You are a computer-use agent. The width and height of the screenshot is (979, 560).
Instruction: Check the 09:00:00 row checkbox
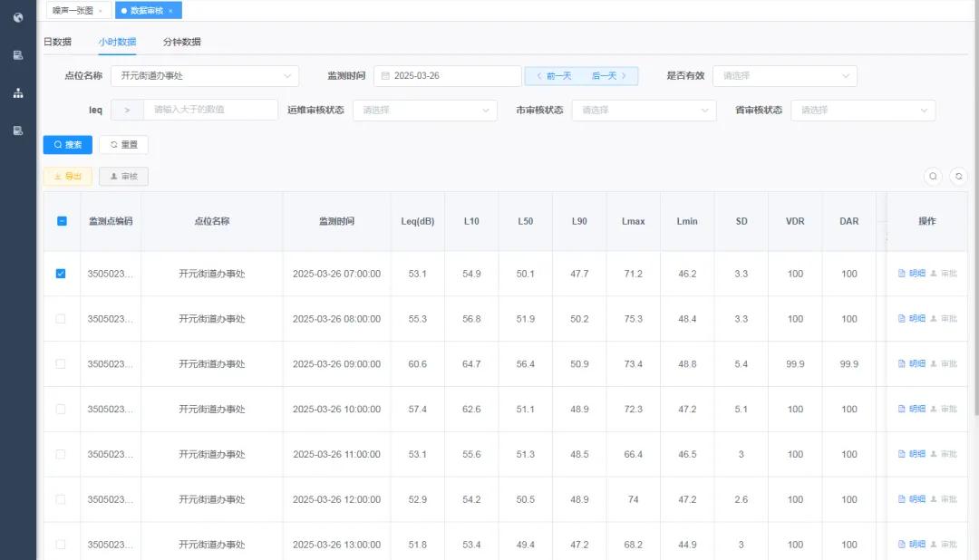[61, 363]
